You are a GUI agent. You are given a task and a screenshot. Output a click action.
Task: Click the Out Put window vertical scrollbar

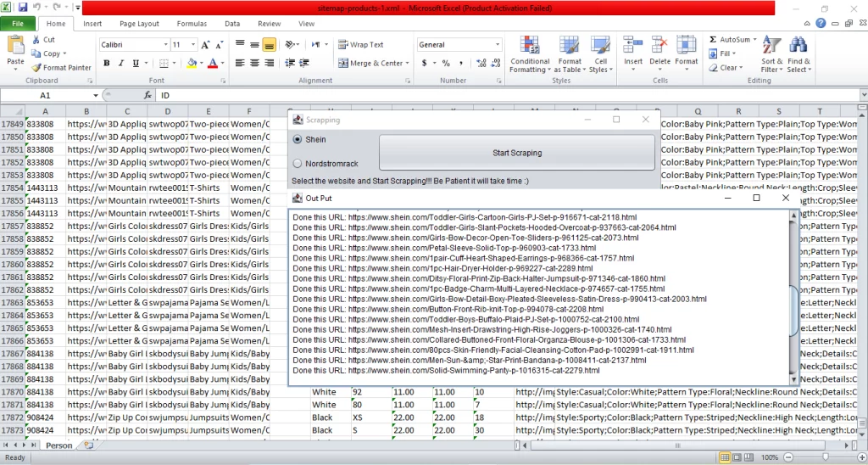coord(794,297)
